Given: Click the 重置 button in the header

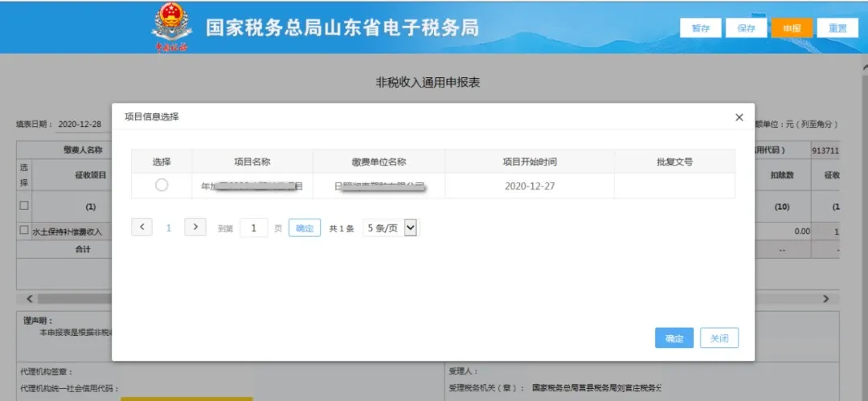Looking at the screenshot, I should (838, 28).
